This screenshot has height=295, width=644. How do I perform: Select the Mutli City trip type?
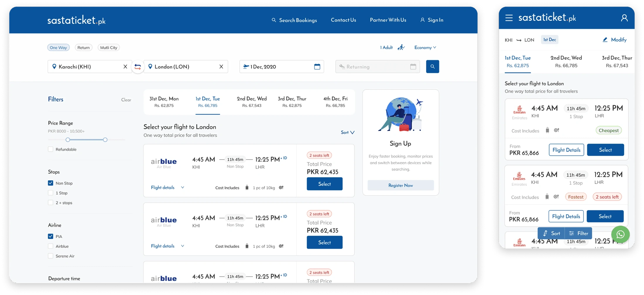pyautogui.click(x=109, y=47)
